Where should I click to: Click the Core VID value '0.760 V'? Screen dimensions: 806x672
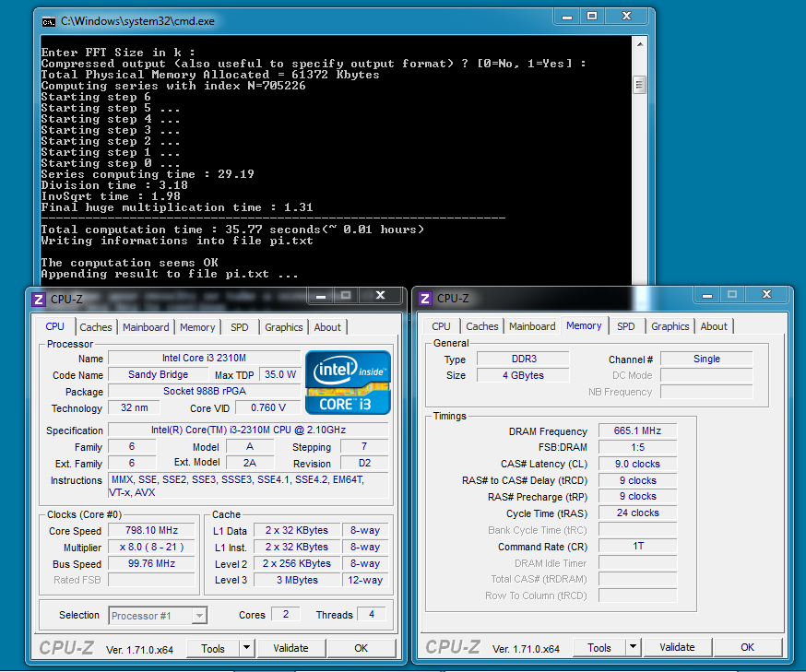pyautogui.click(x=267, y=408)
